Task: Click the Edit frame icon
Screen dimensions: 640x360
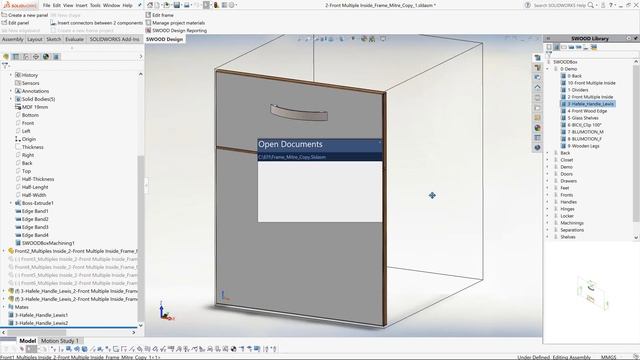Action: click(x=148, y=15)
